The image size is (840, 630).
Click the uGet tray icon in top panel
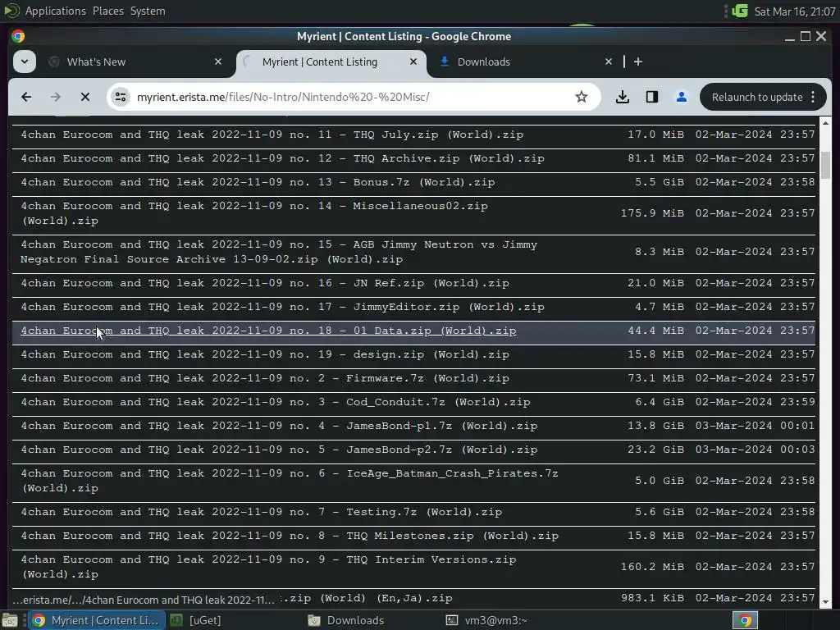740,11
